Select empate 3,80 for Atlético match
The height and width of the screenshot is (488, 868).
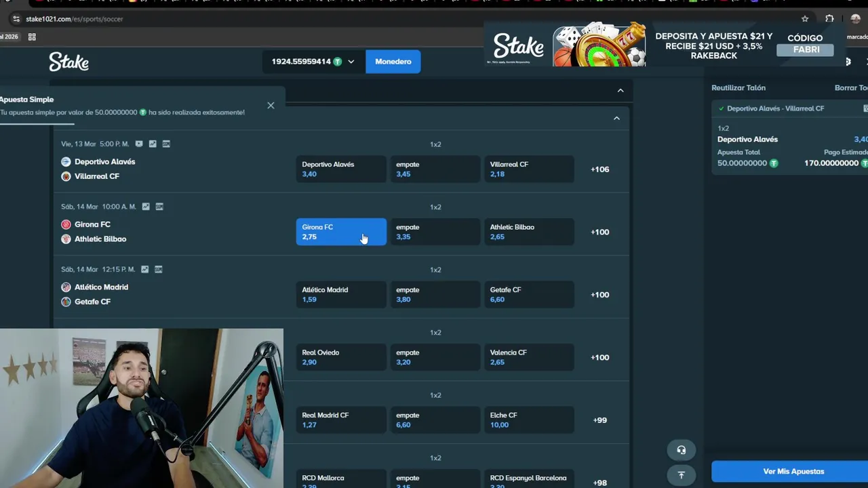click(435, 294)
